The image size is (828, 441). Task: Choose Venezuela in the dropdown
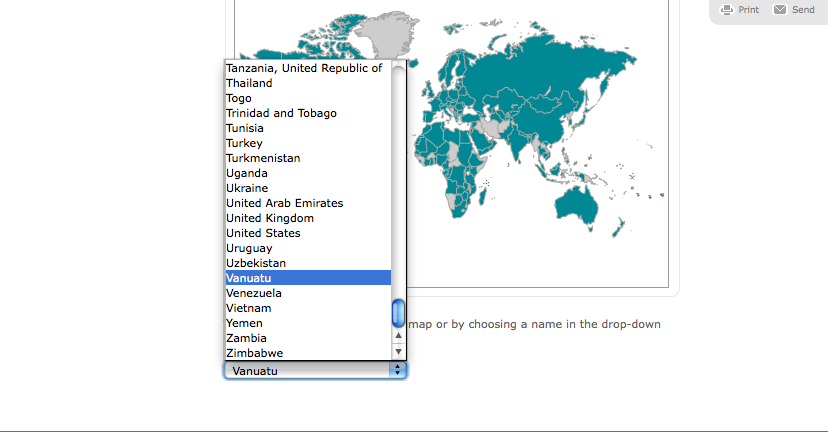point(308,293)
